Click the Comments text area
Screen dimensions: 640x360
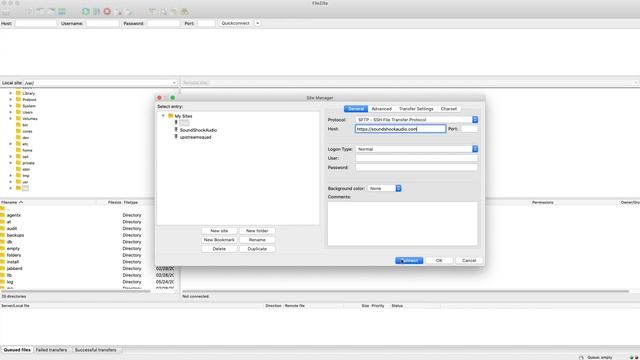[402, 224]
